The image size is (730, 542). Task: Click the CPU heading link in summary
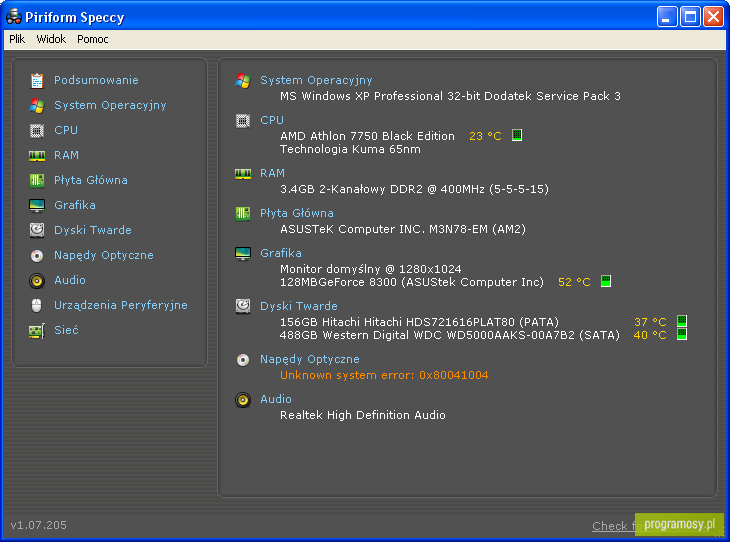[x=272, y=120]
